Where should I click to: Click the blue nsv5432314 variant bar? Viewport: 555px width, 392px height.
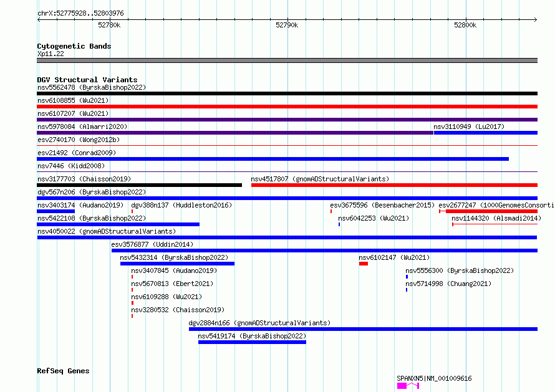pos(177,264)
